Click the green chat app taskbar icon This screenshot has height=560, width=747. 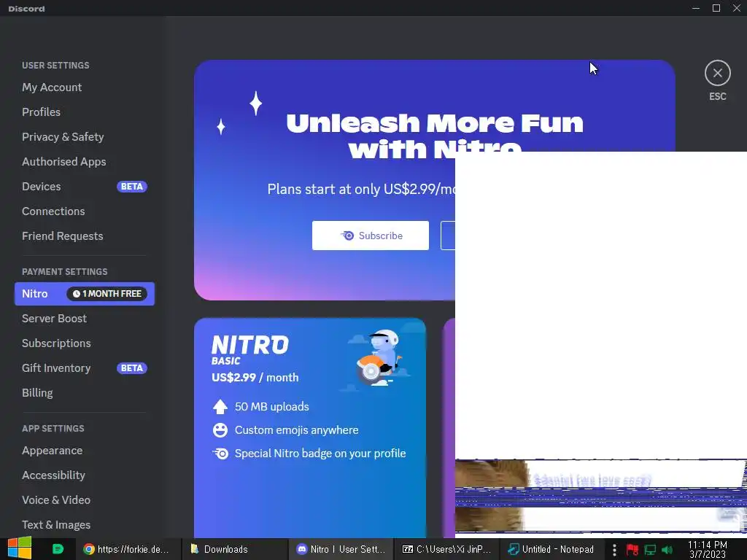[58, 549]
